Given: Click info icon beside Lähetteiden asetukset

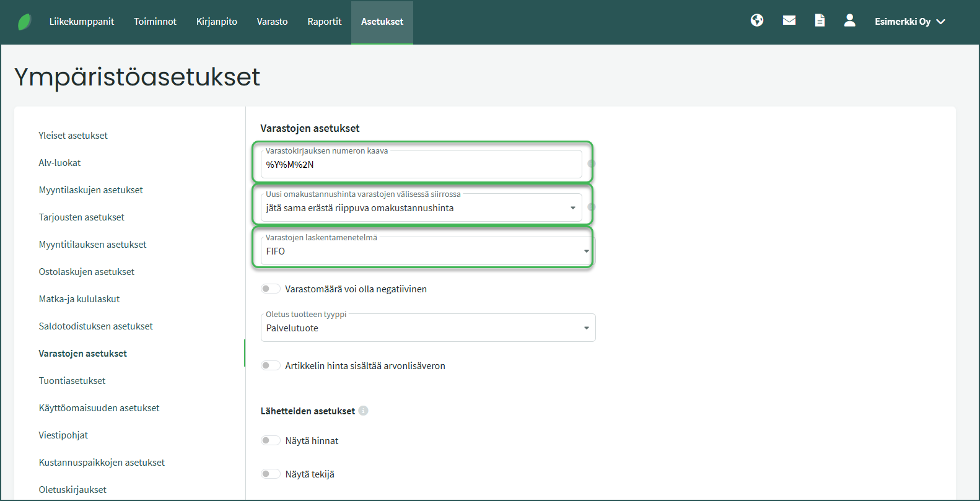Looking at the screenshot, I should click(x=364, y=411).
